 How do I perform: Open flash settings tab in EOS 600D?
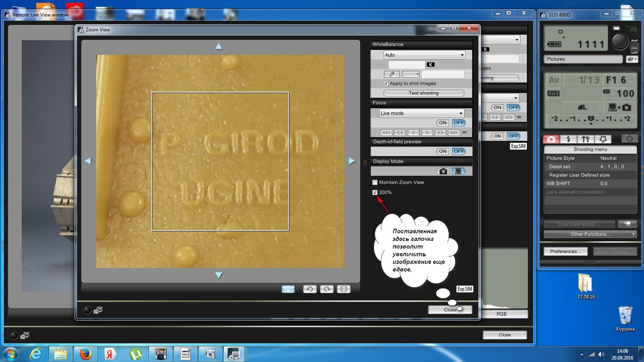click(x=569, y=139)
